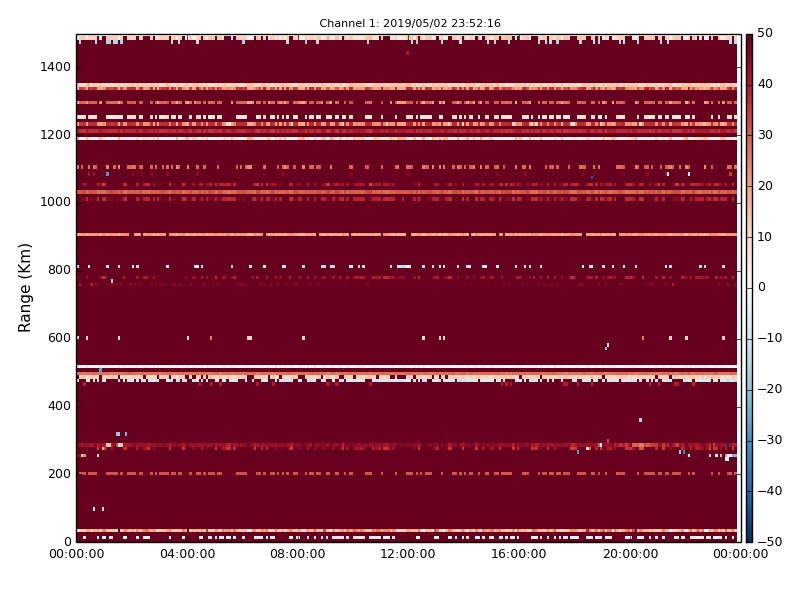The image size is (800, 600).
Task: Click the "Range (Km)" axis label
Action: point(24,288)
